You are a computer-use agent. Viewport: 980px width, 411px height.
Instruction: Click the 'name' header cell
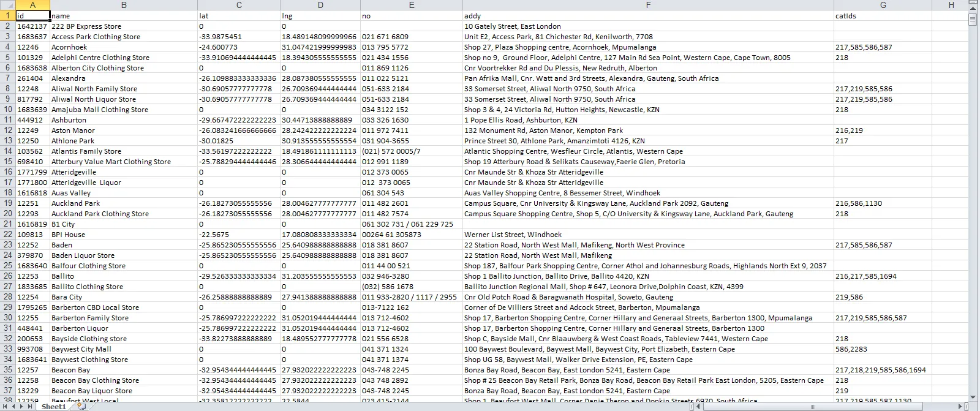[x=124, y=16]
